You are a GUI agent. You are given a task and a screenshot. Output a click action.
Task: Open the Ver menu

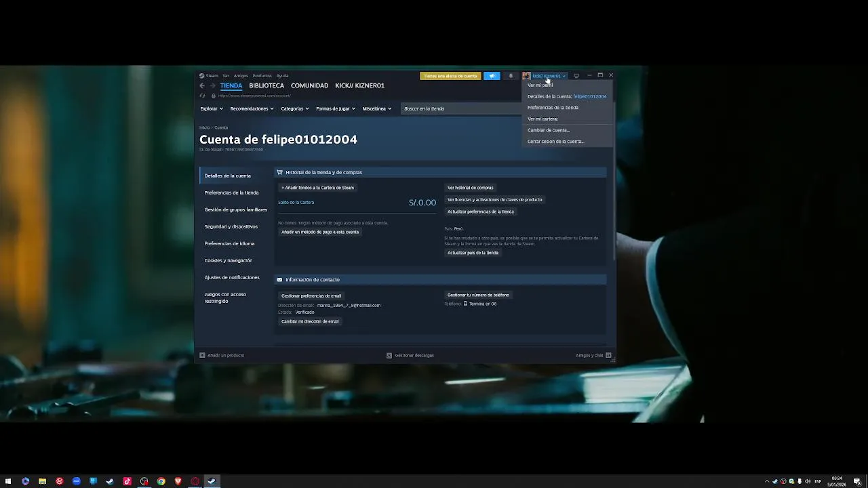[226, 76]
